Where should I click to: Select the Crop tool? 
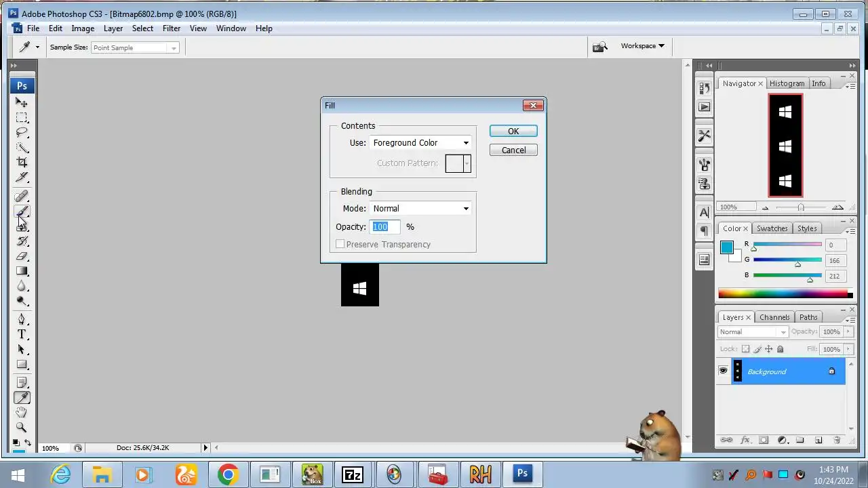pyautogui.click(x=22, y=162)
